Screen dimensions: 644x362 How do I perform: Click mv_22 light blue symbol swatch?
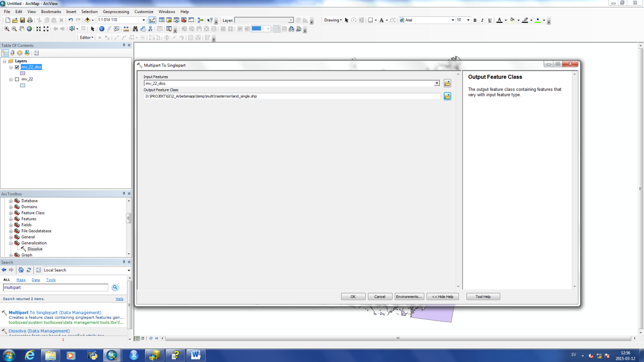(x=22, y=85)
